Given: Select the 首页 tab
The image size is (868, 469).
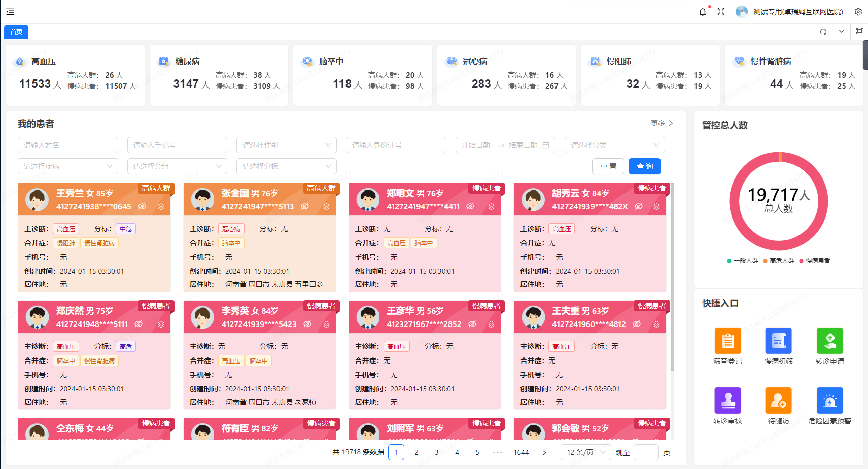Looking at the screenshot, I should [x=16, y=32].
